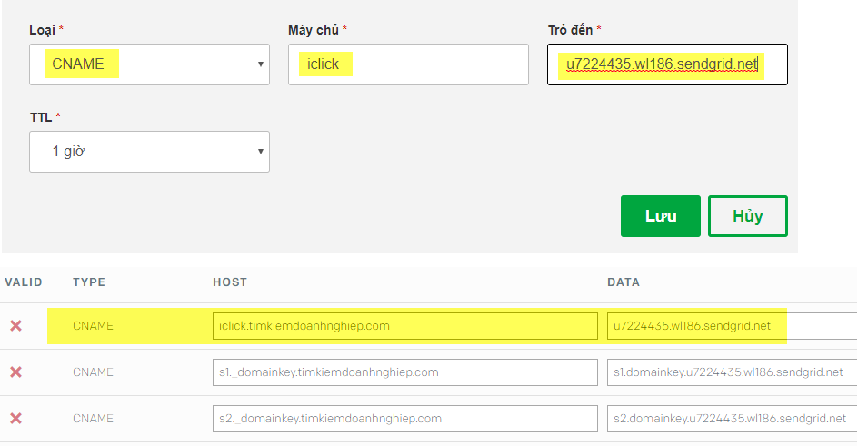
Task: Click the Loại field label
Action: point(42,31)
